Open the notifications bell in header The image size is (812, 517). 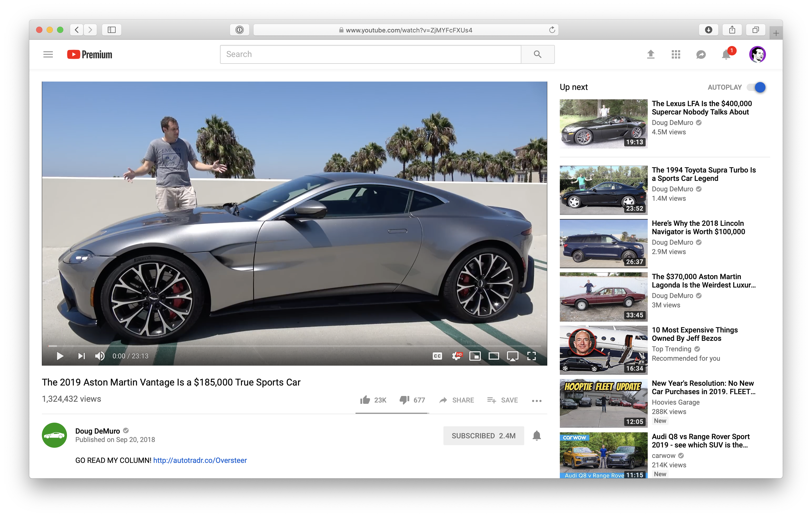click(726, 54)
